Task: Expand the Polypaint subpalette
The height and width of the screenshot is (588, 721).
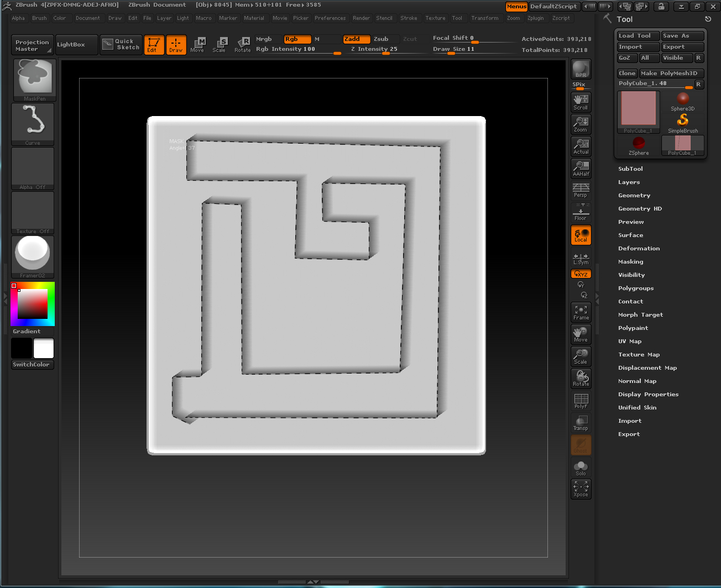Action: pyautogui.click(x=633, y=328)
